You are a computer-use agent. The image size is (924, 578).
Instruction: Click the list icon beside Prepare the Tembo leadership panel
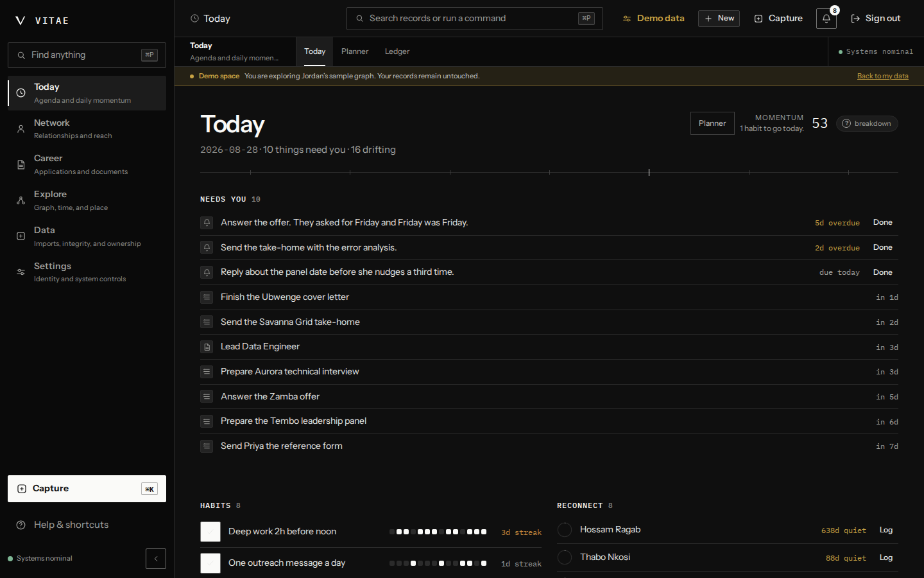click(x=207, y=421)
